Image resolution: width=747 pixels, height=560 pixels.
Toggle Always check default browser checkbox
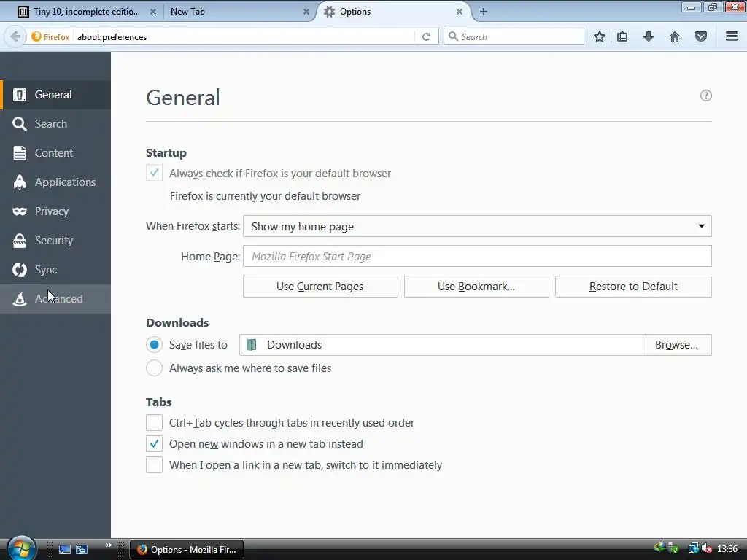(155, 173)
